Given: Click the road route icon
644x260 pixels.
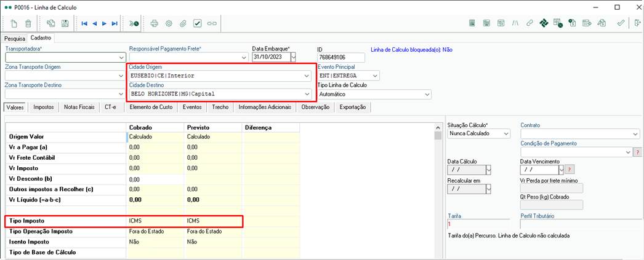Looking at the screenshot, I should [515, 23].
